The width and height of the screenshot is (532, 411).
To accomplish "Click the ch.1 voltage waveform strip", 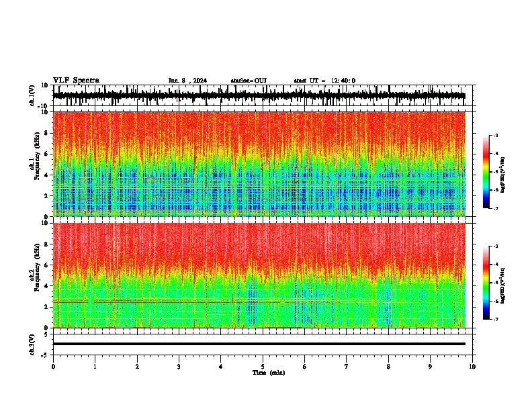I will (259, 95).
